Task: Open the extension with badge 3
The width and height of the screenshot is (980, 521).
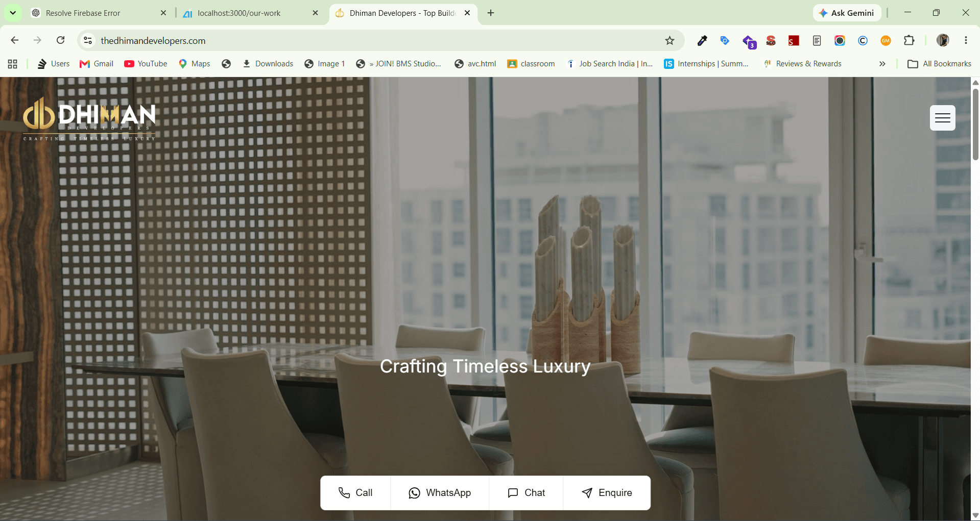Action: (749, 41)
